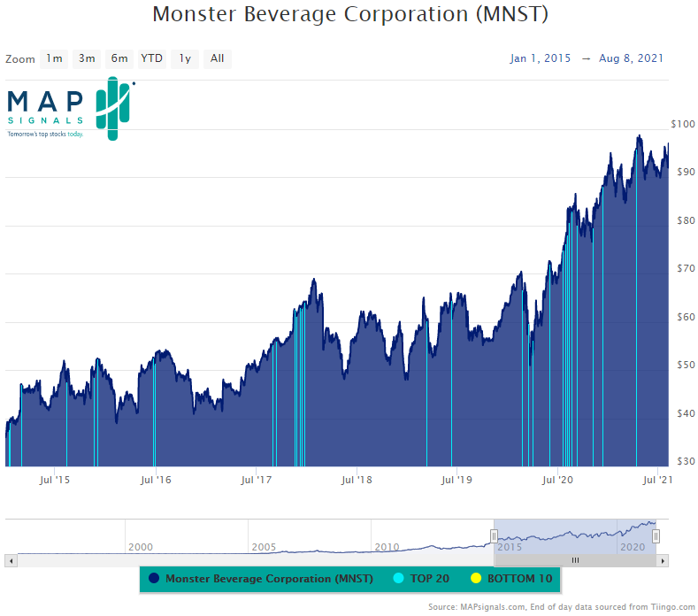Click the 2020 navigator year label

633,547
